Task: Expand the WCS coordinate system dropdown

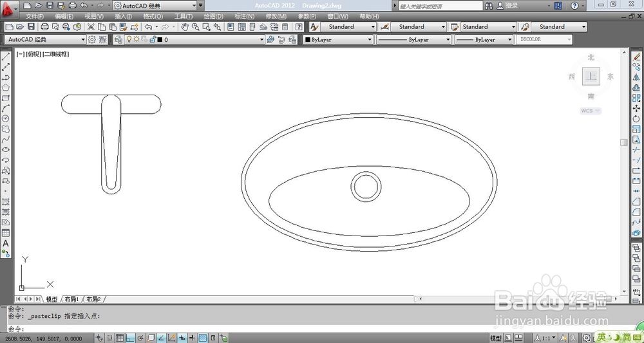Action: pos(591,111)
